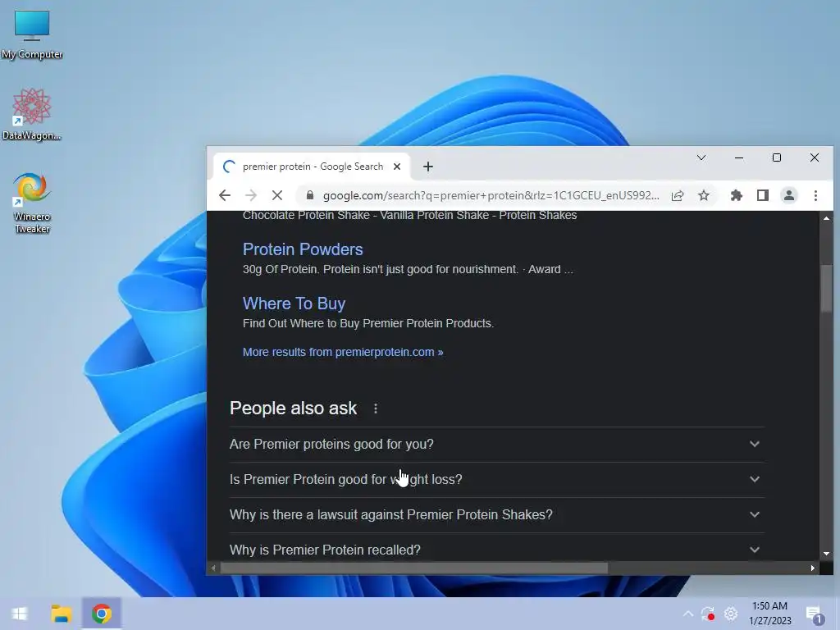
Task: Select the DataWagon desktop shortcut
Action: point(32,115)
